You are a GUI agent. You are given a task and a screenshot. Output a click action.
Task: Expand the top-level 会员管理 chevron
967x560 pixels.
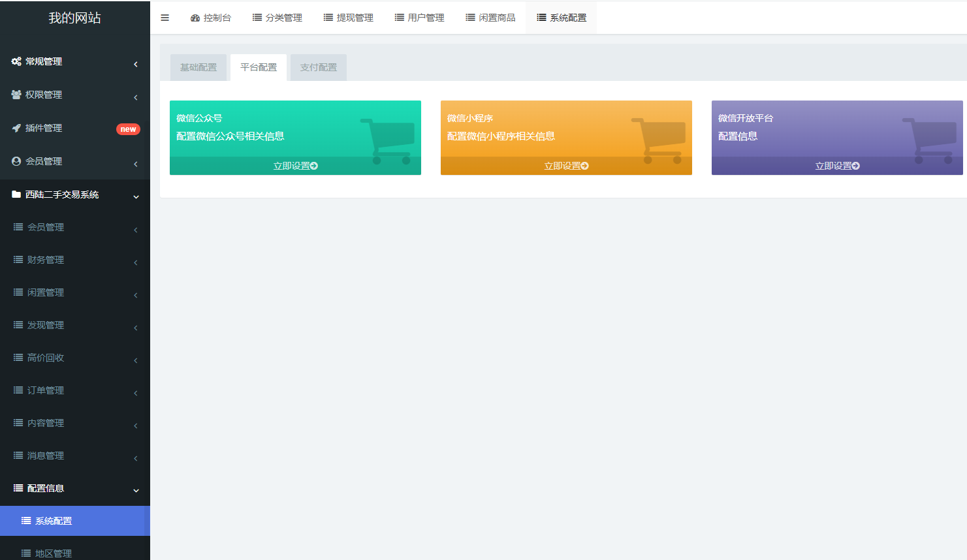[x=136, y=164]
